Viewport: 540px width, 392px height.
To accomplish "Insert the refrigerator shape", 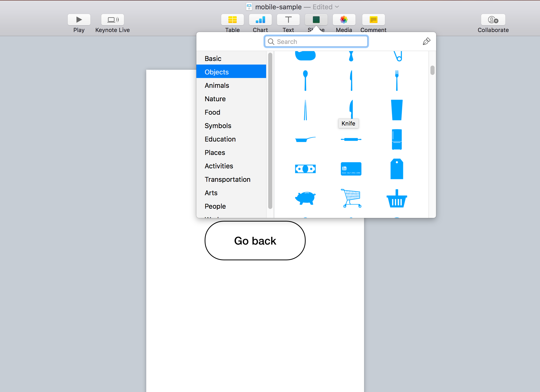I will click(x=397, y=139).
